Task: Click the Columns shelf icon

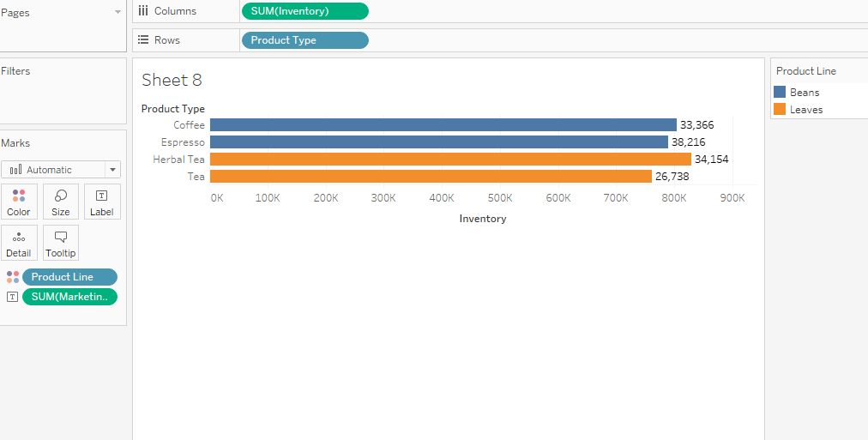Action: coord(143,10)
